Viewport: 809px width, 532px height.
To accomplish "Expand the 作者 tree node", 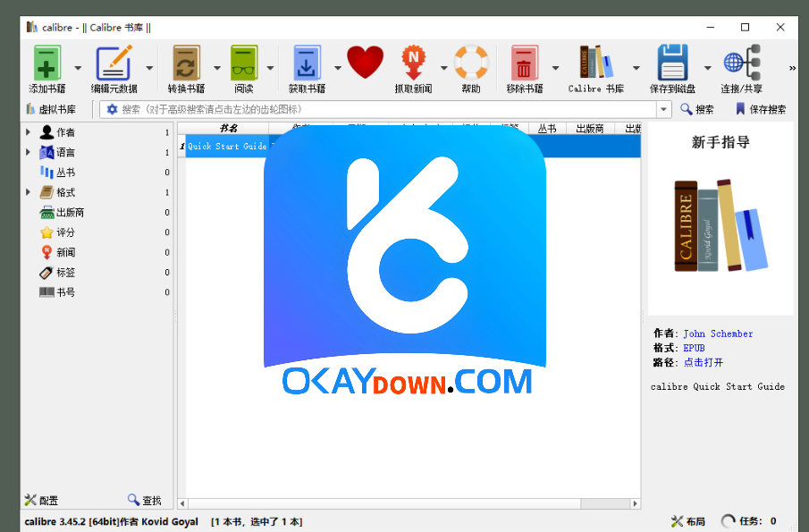I will (28, 132).
